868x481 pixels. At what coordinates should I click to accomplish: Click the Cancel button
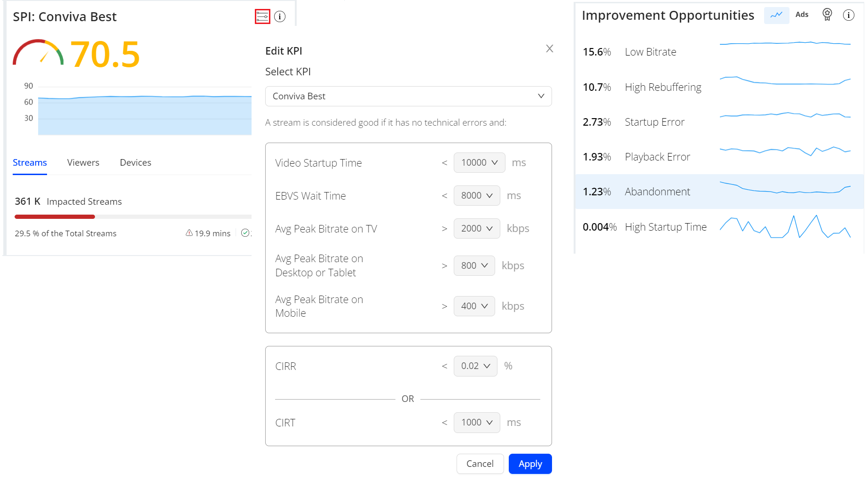pyautogui.click(x=480, y=464)
